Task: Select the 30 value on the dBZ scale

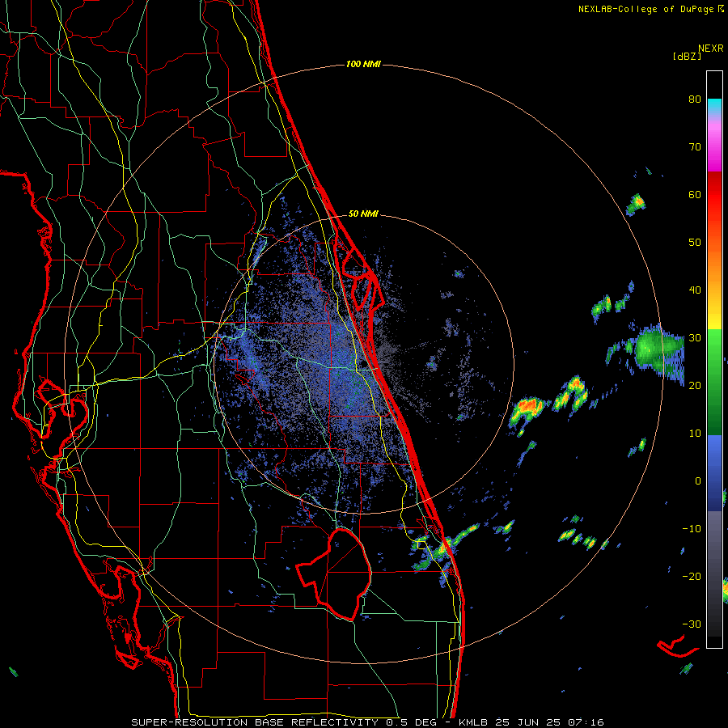Action: point(695,338)
